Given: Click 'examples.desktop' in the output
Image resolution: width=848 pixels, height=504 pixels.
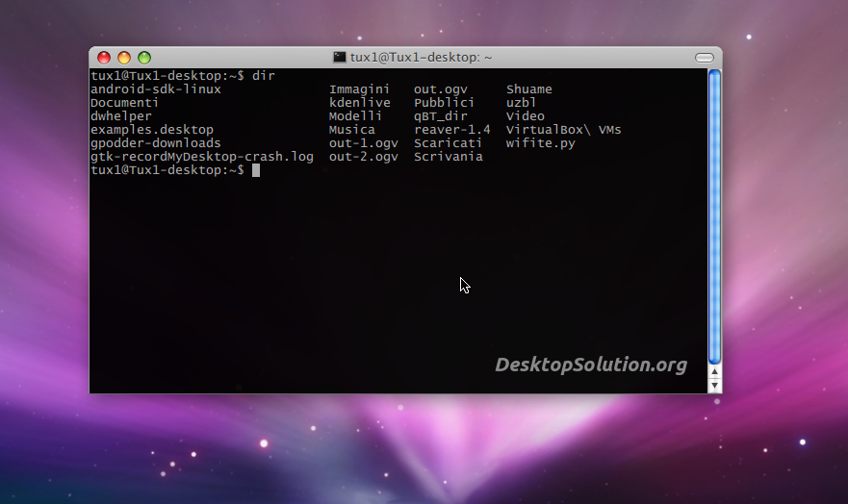Looking at the screenshot, I should pyautogui.click(x=152, y=130).
